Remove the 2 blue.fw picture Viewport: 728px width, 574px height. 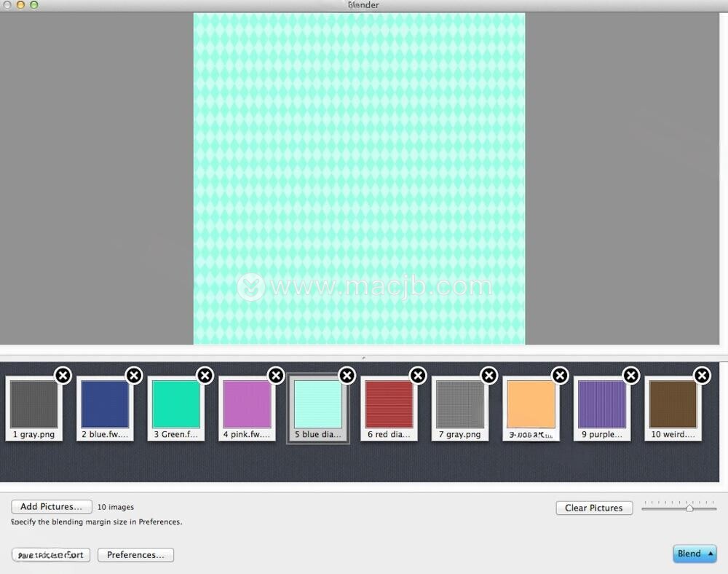click(134, 375)
